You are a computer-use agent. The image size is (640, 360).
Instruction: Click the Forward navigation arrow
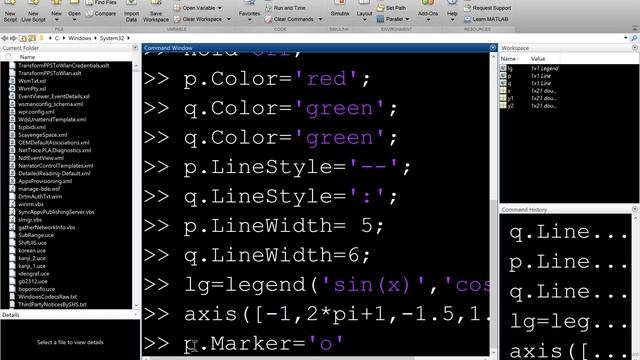13,38
